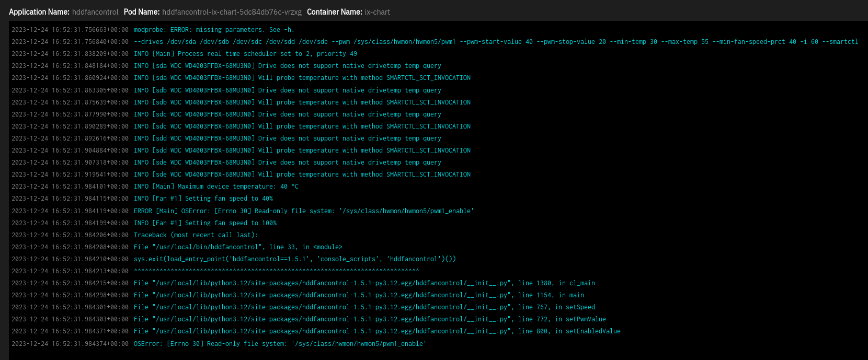This screenshot has width=868, height=360.
Task: Click the Traceback most recent call line
Action: coord(196,235)
